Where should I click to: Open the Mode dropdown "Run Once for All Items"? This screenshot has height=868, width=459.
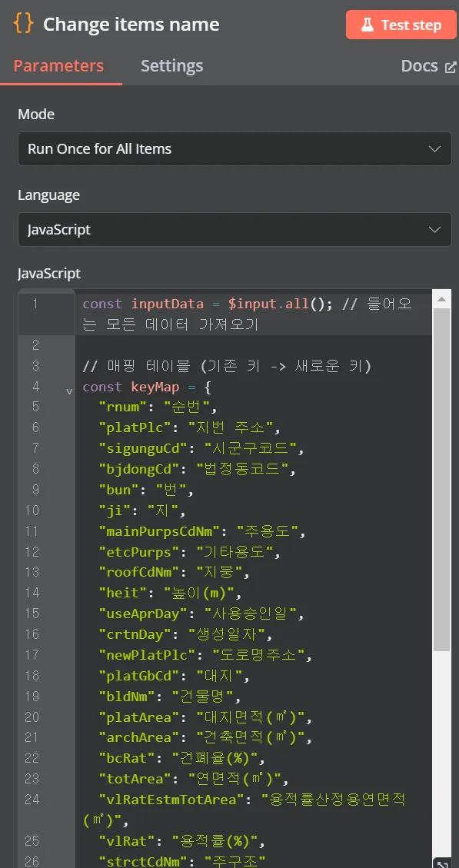coord(234,149)
